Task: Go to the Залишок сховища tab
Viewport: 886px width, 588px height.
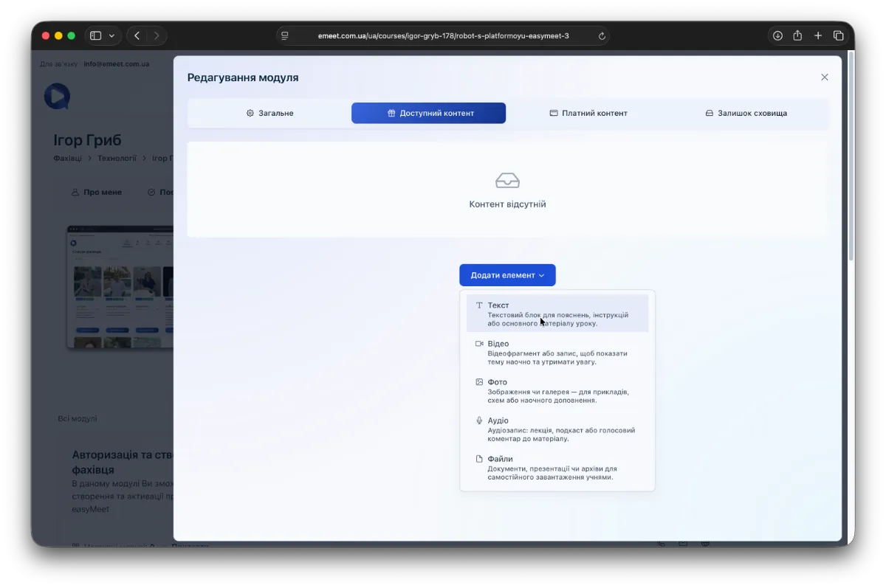Action: coord(746,113)
